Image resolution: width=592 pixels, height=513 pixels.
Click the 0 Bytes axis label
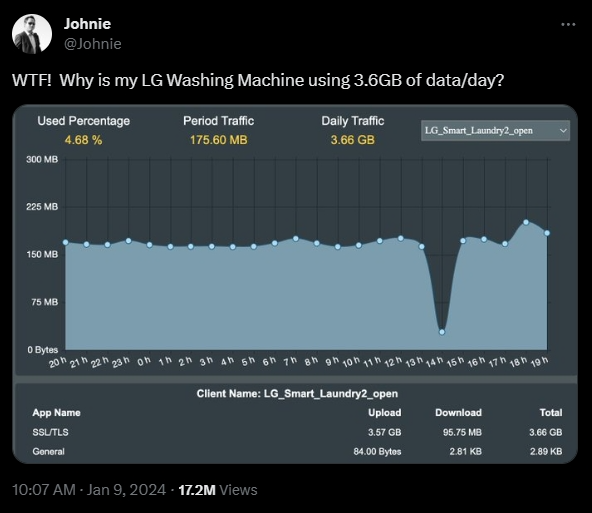coord(43,350)
